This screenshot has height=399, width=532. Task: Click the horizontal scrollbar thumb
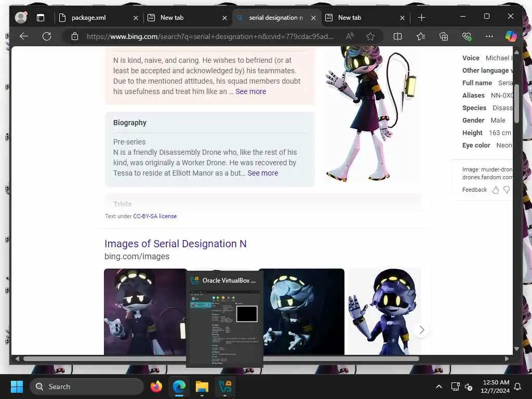tap(221, 358)
